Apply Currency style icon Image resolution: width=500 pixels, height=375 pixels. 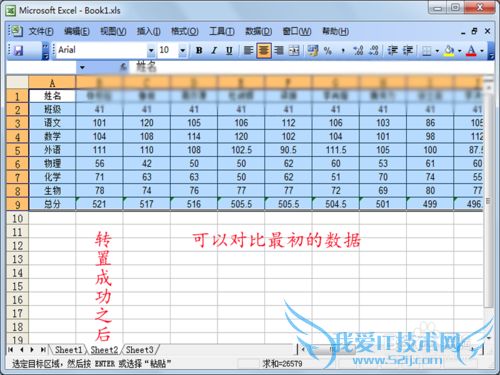coord(313,51)
